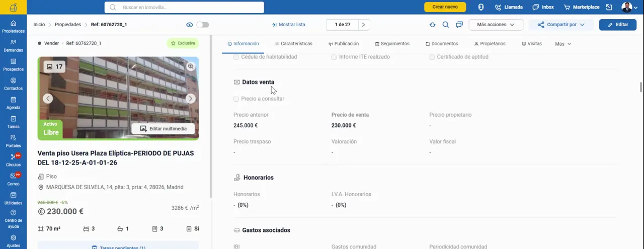Open Propiedades in the sidebar
Screen dimensions: 644x249
13,27
